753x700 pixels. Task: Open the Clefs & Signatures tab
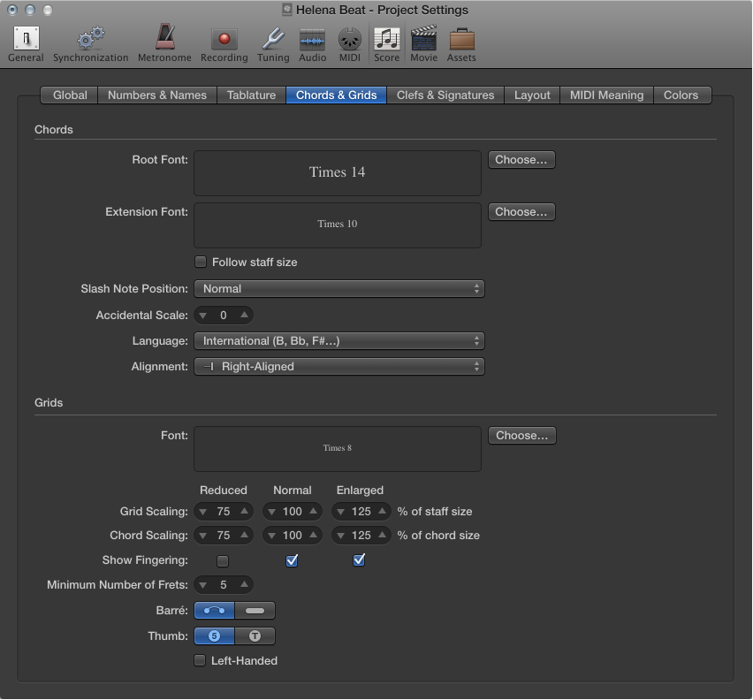445,95
